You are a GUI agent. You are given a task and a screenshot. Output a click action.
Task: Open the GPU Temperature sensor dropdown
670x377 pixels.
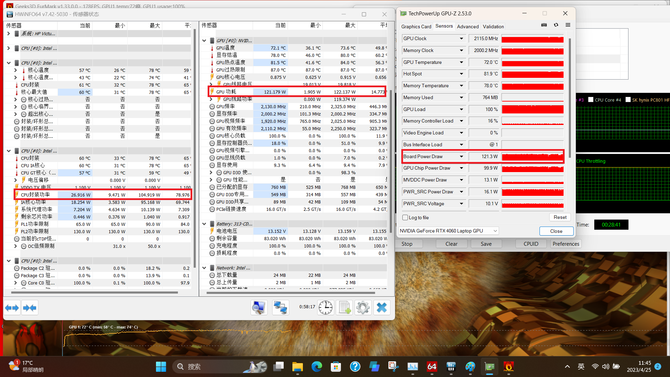coord(461,62)
